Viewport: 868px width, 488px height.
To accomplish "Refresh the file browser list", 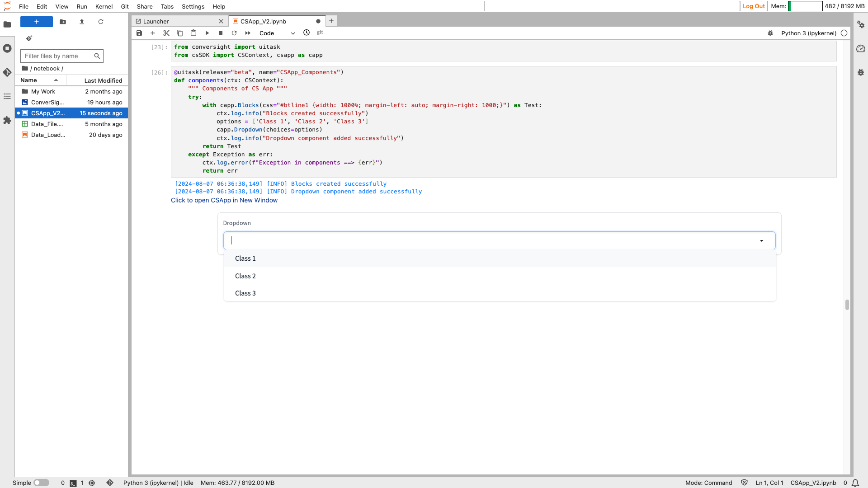I will pyautogui.click(x=101, y=22).
